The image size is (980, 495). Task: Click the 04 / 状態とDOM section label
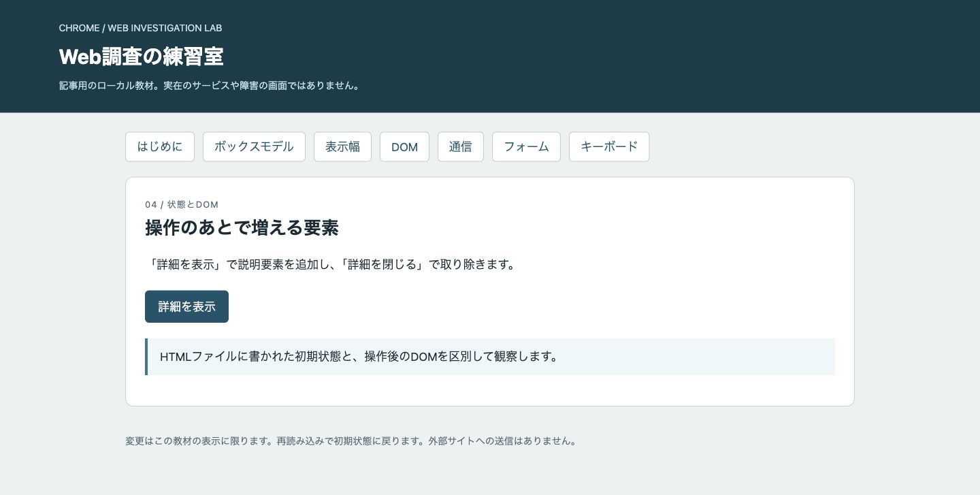182,204
